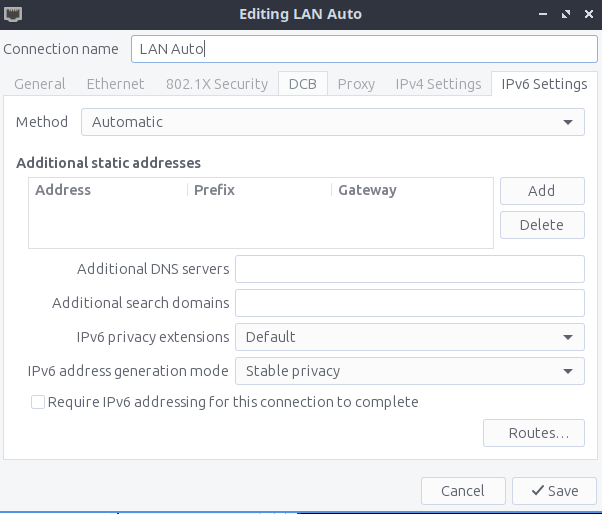Open the IPv4 Settings tab
The width and height of the screenshot is (602, 514).
tap(438, 84)
